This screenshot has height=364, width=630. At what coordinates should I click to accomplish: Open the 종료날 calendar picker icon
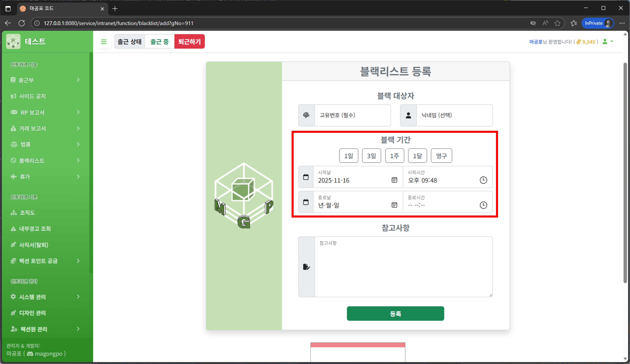click(x=394, y=205)
